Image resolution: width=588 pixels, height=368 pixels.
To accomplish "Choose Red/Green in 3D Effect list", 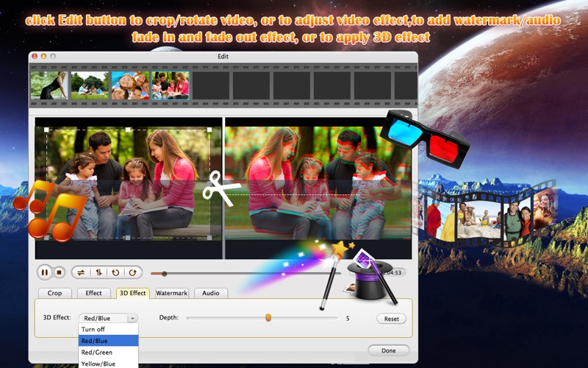I will (108, 353).
